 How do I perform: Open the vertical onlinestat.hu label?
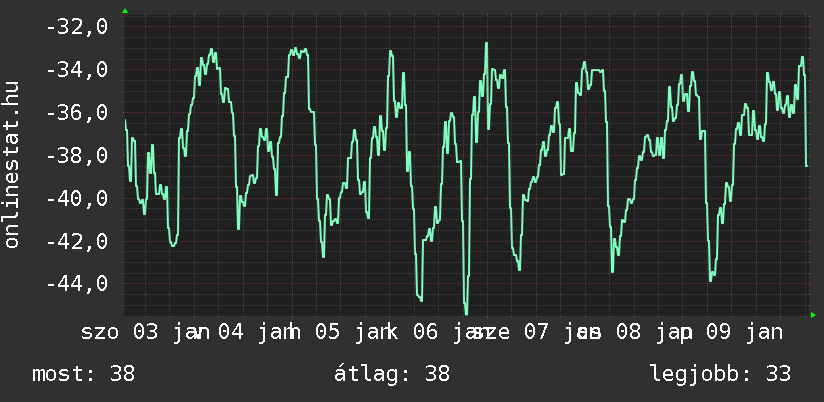(13, 166)
